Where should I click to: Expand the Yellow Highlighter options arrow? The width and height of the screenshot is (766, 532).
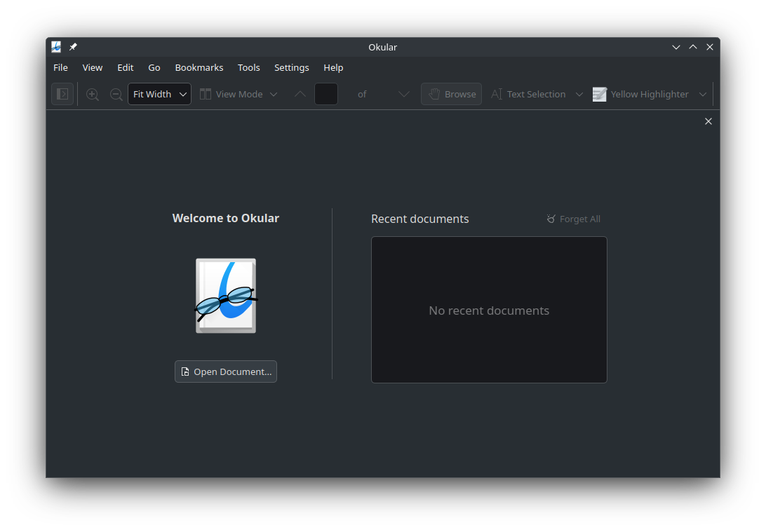tap(703, 94)
